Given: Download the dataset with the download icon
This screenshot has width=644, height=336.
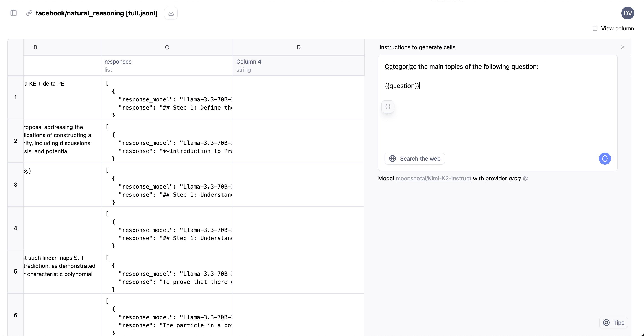Looking at the screenshot, I should point(171,13).
